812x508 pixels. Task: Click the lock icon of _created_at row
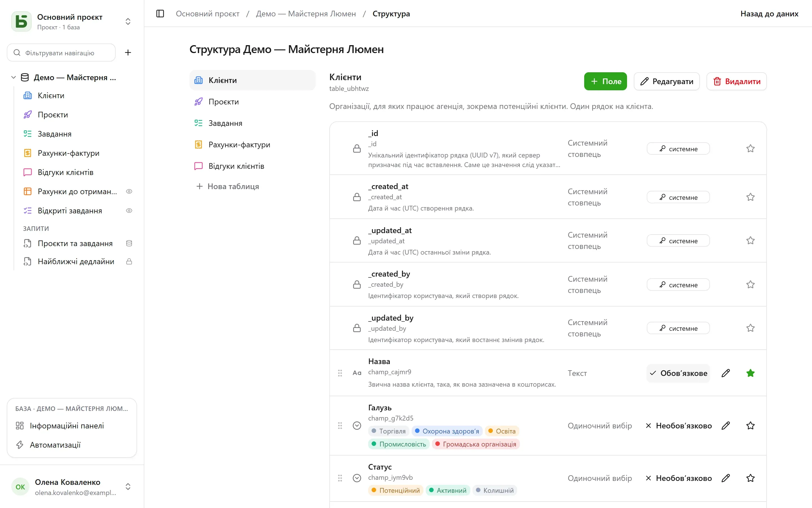click(x=357, y=197)
